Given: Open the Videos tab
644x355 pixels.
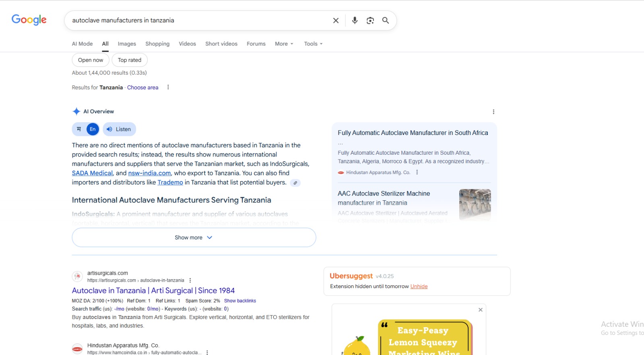Looking at the screenshot, I should (187, 44).
